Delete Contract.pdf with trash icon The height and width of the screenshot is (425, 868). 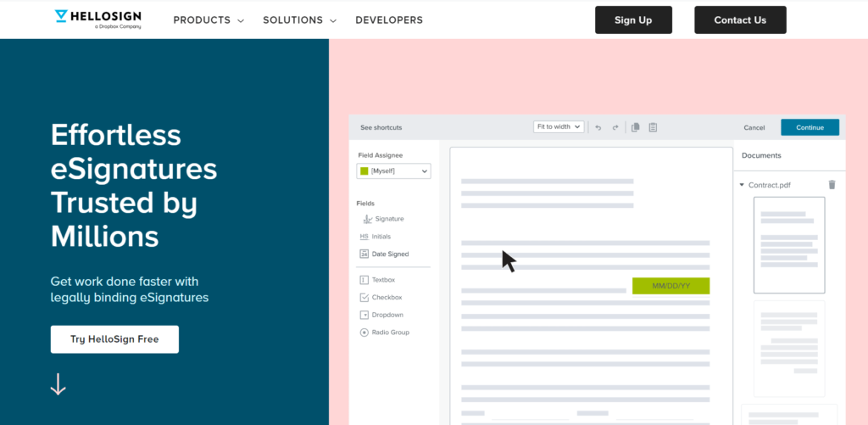832,185
